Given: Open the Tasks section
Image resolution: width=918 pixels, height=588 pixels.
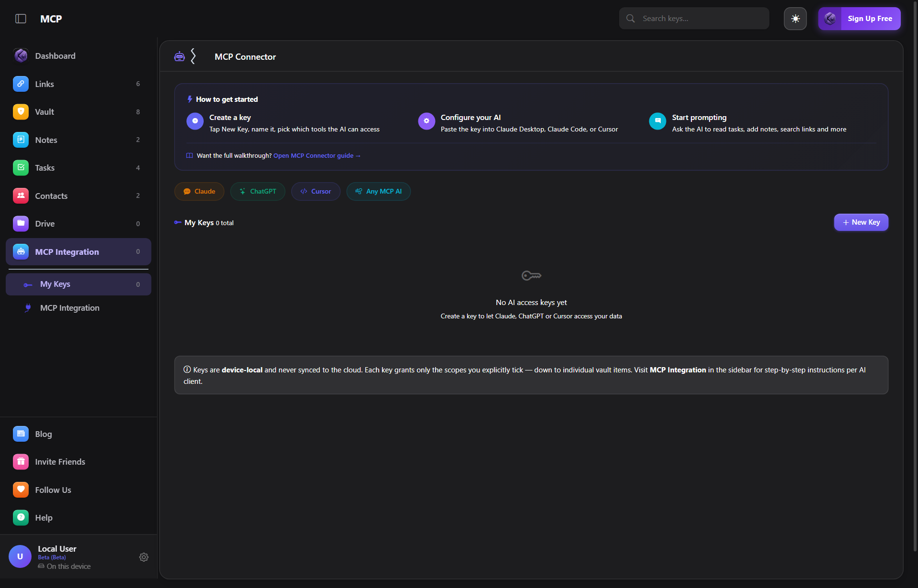Looking at the screenshot, I should (x=78, y=168).
